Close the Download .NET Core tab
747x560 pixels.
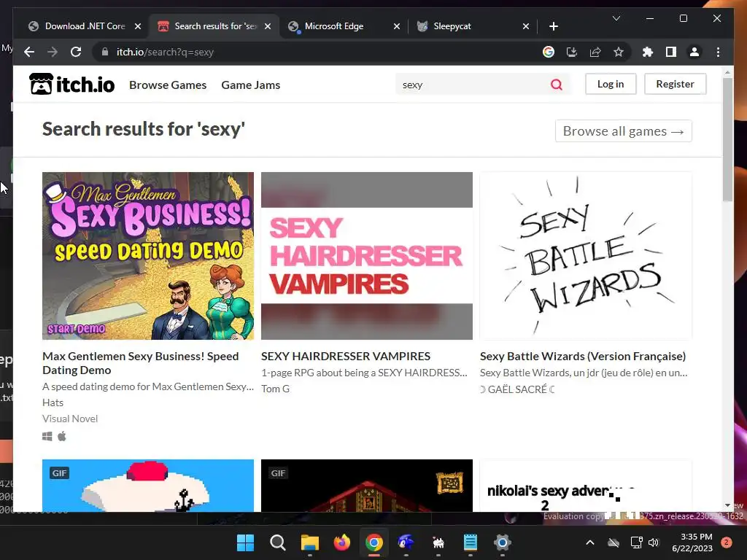click(x=138, y=26)
